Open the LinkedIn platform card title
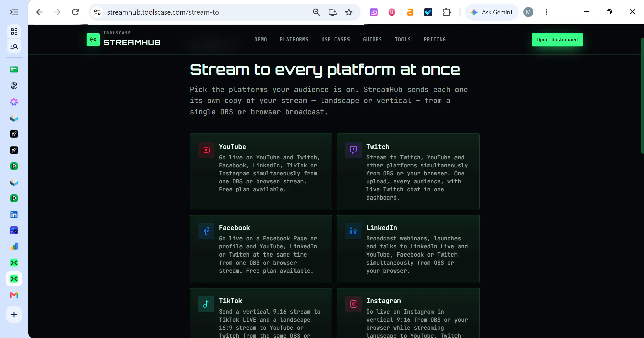 382,228
